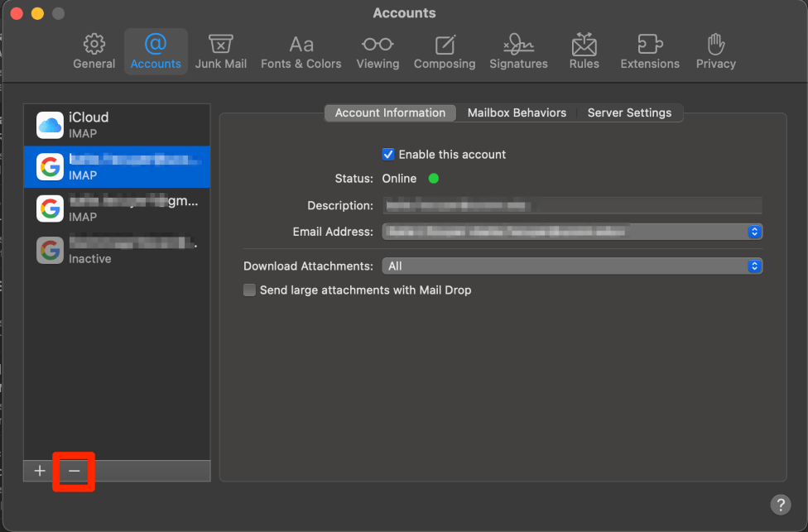Uncheck Enable this account checkbox

point(388,155)
